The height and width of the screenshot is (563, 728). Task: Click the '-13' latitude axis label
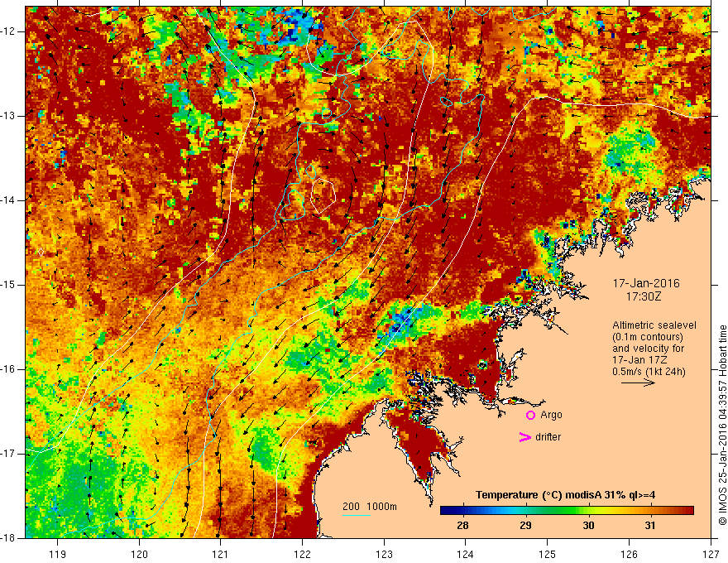[x=8, y=116]
